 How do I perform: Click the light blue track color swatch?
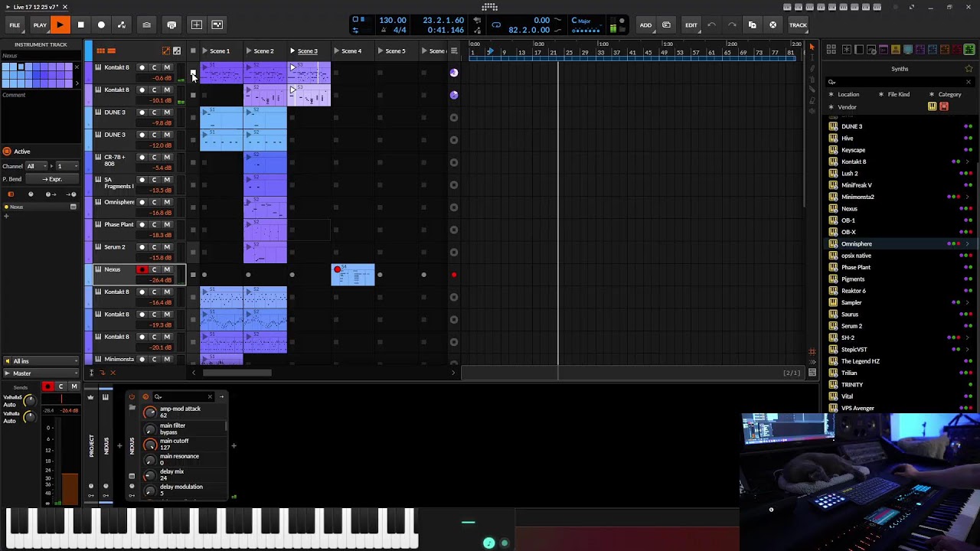point(21,67)
